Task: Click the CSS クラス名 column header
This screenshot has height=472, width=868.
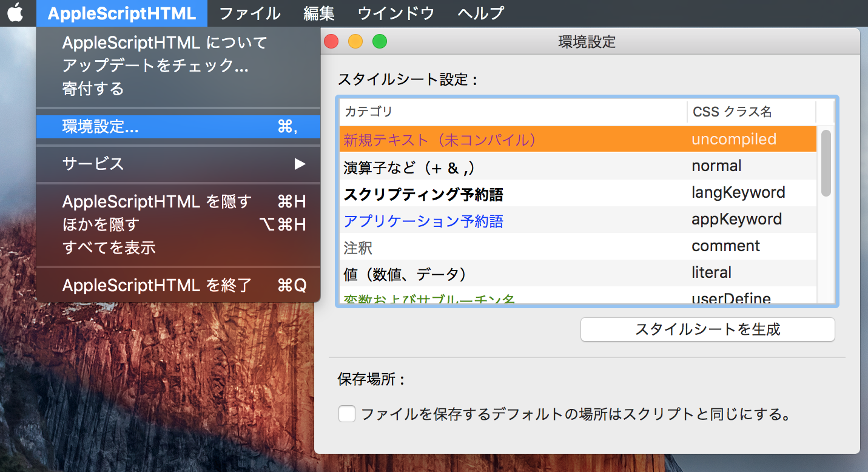Action: point(752,112)
